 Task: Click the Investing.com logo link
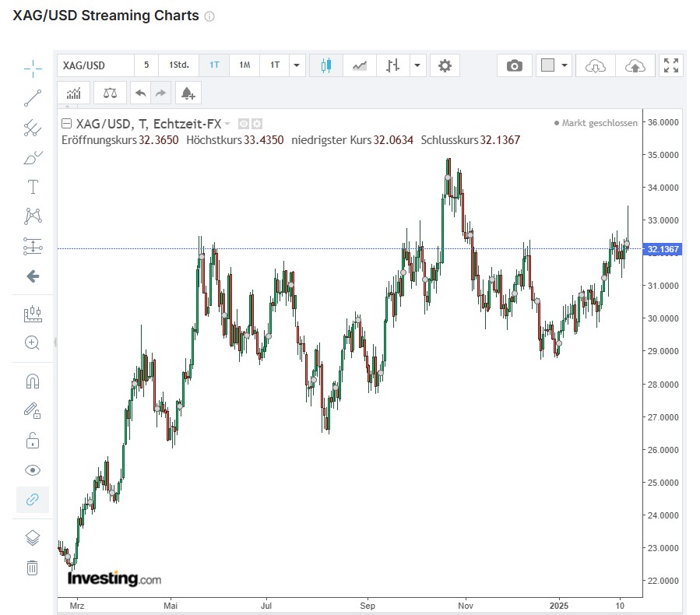tap(114, 578)
